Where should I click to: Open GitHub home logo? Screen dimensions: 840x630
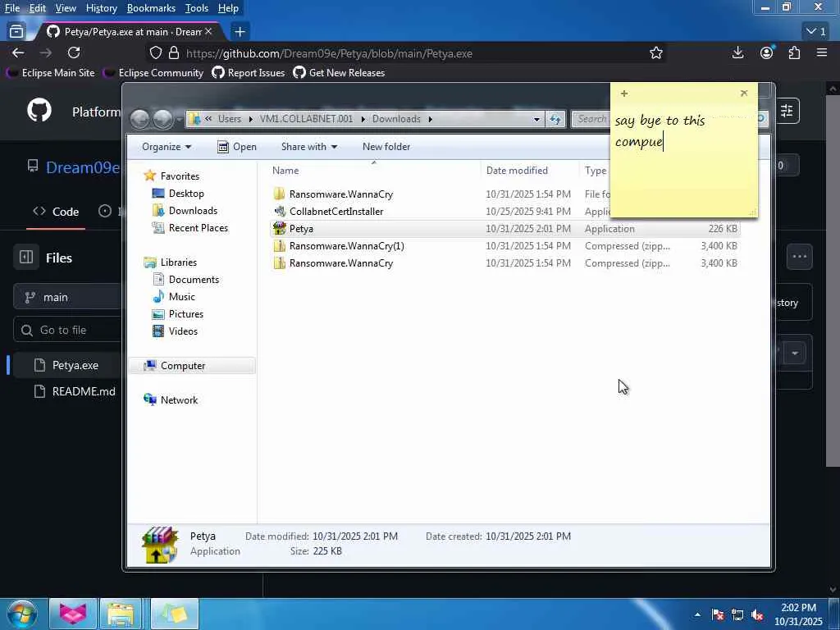(x=39, y=111)
